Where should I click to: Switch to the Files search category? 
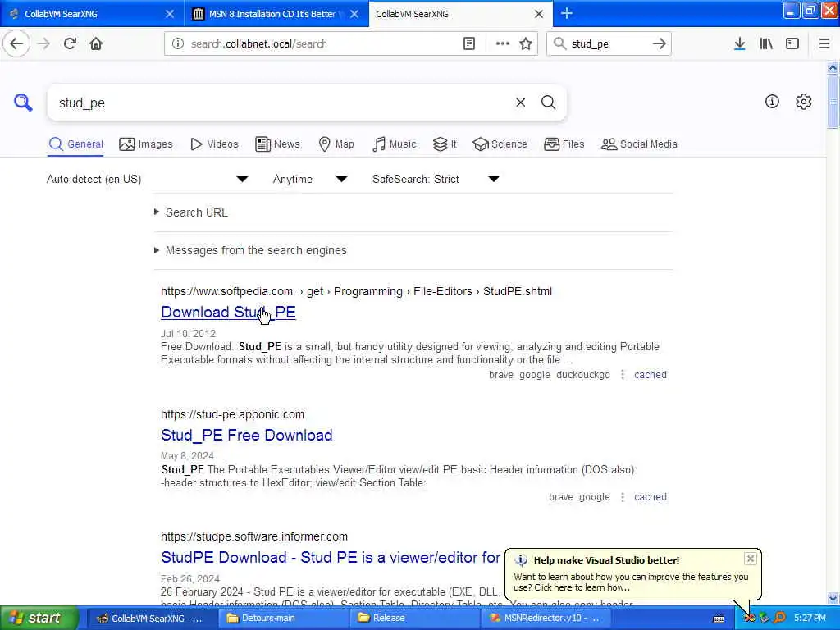(564, 144)
